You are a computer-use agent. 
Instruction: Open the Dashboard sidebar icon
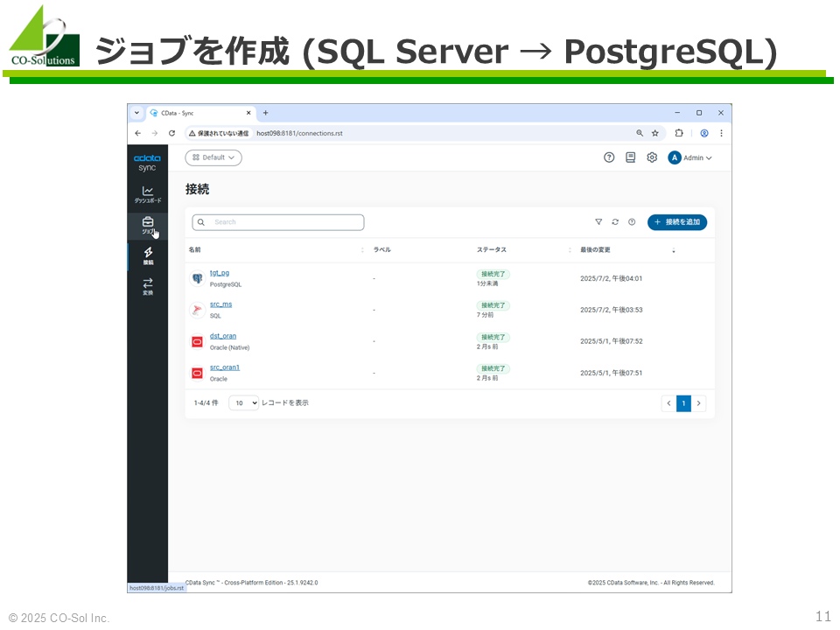147,194
